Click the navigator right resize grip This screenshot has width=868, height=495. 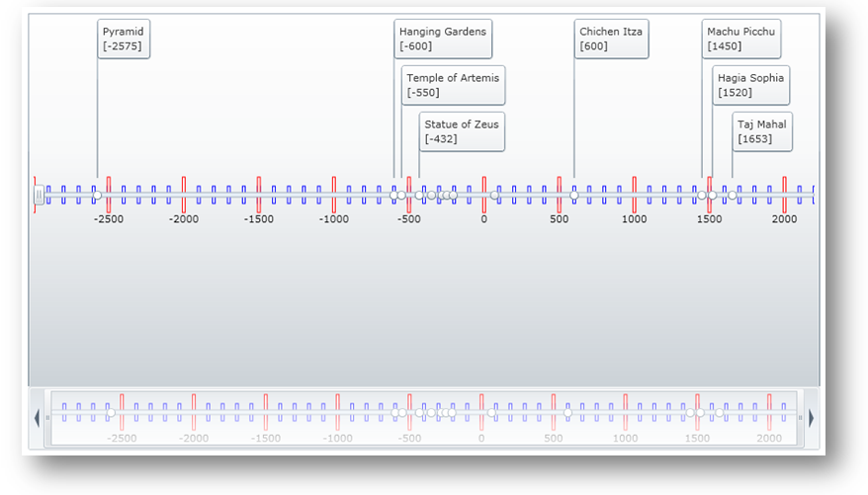800,418
